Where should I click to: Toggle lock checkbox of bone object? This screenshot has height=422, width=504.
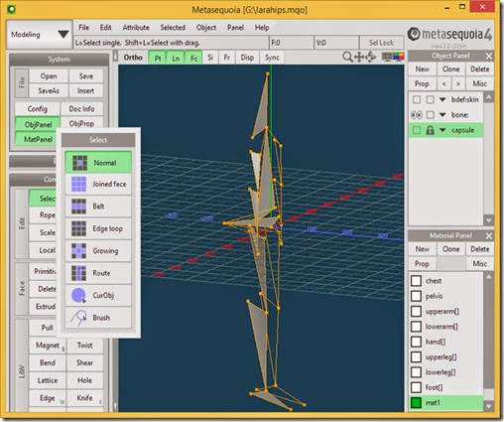click(x=430, y=115)
